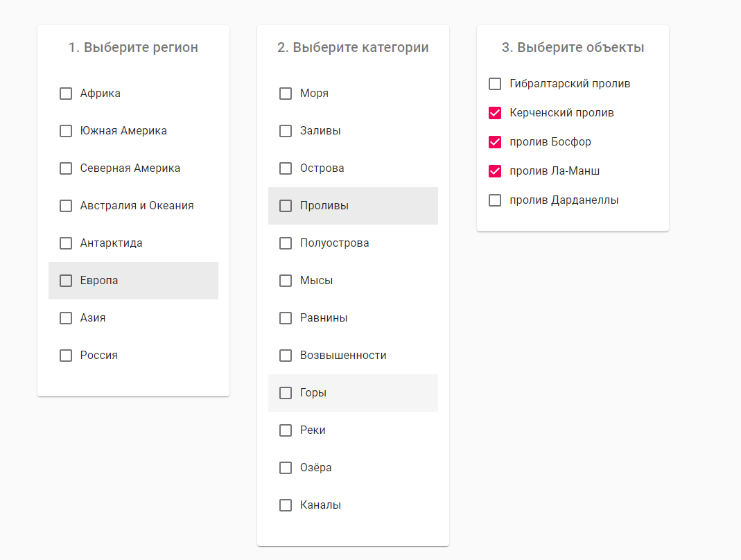Viewport: 741px width, 560px height.
Task: Check the Россия checkbox
Action: (66, 356)
